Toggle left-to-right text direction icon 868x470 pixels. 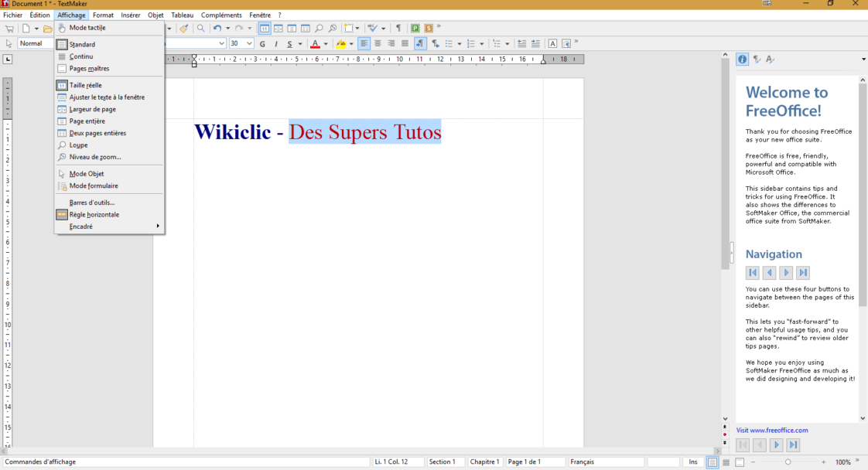(x=420, y=44)
